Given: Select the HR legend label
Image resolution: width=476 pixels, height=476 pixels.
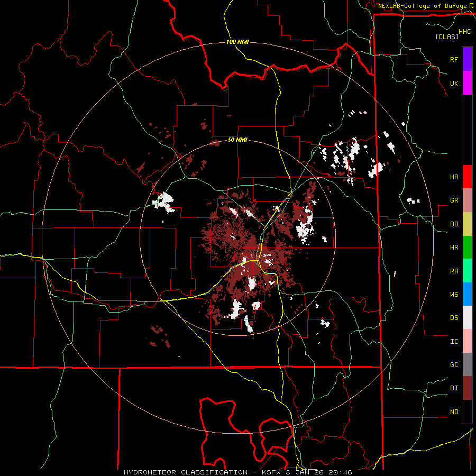Looking at the screenshot, I should coord(454,247).
